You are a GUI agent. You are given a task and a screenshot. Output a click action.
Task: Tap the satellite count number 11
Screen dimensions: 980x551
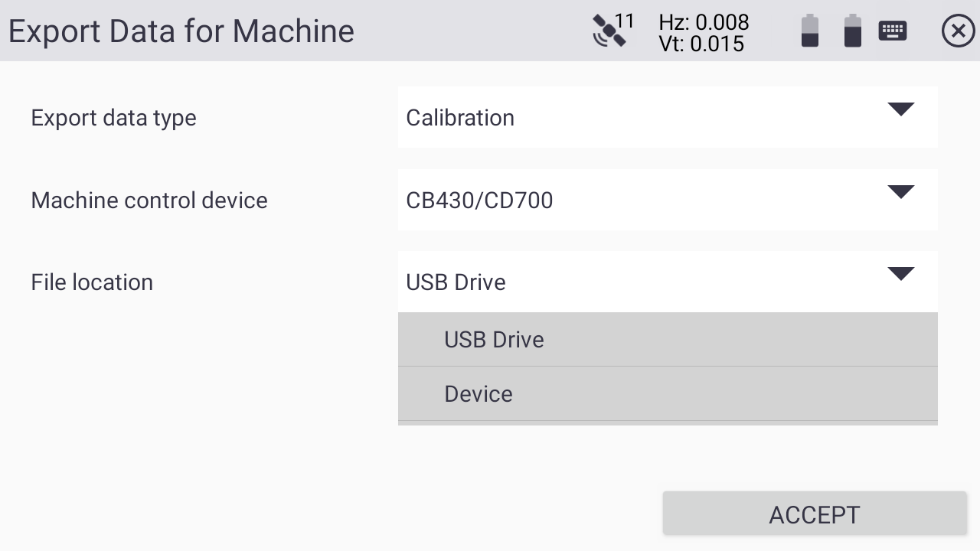coord(625,21)
